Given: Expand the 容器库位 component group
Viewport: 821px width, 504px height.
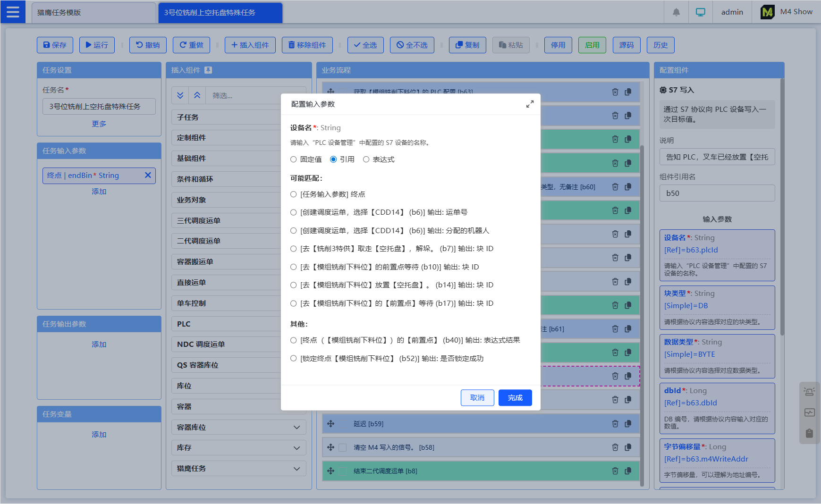Looking at the screenshot, I should coord(296,428).
